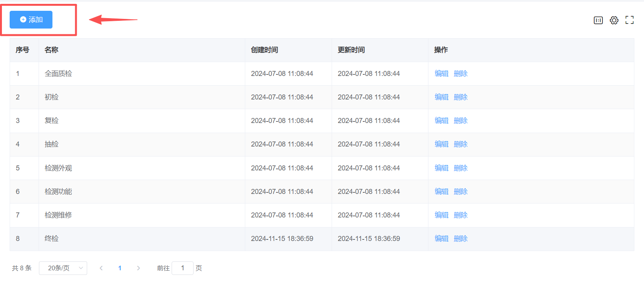Expand the 20条/页 page size dropdown
The image size is (644, 283).
tap(63, 268)
